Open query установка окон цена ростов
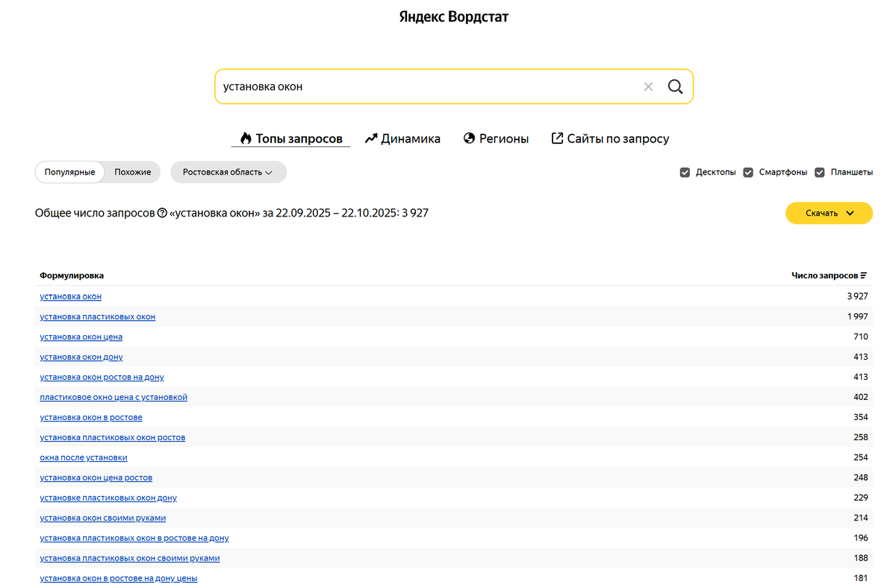 [x=96, y=478]
